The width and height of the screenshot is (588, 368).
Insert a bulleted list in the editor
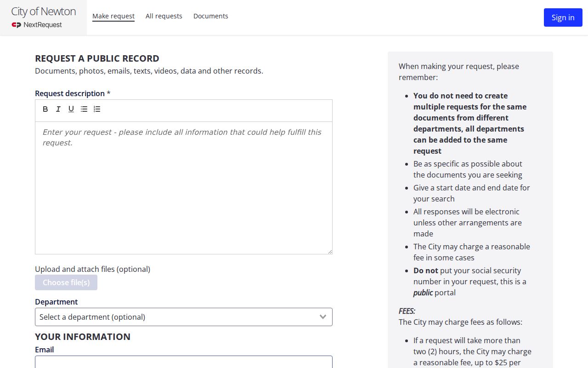84,109
